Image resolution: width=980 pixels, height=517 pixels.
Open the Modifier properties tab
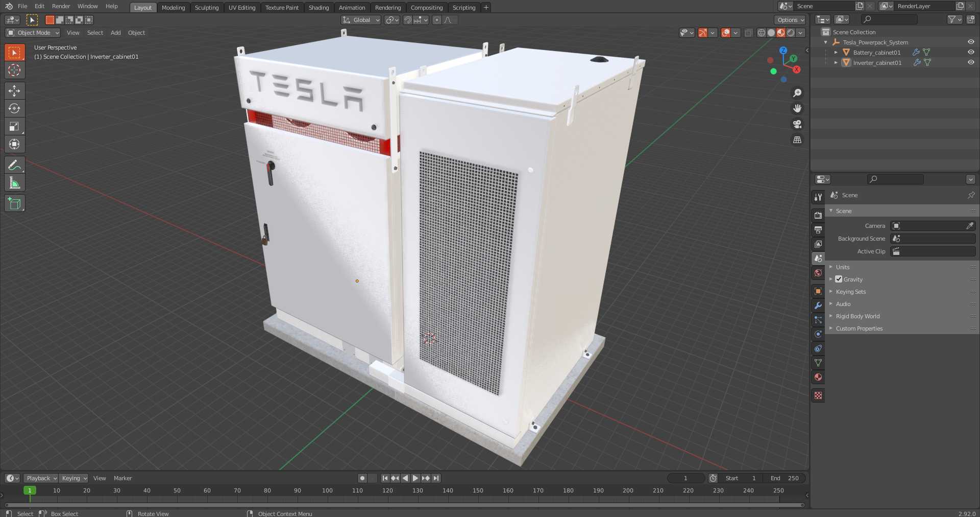(x=818, y=306)
